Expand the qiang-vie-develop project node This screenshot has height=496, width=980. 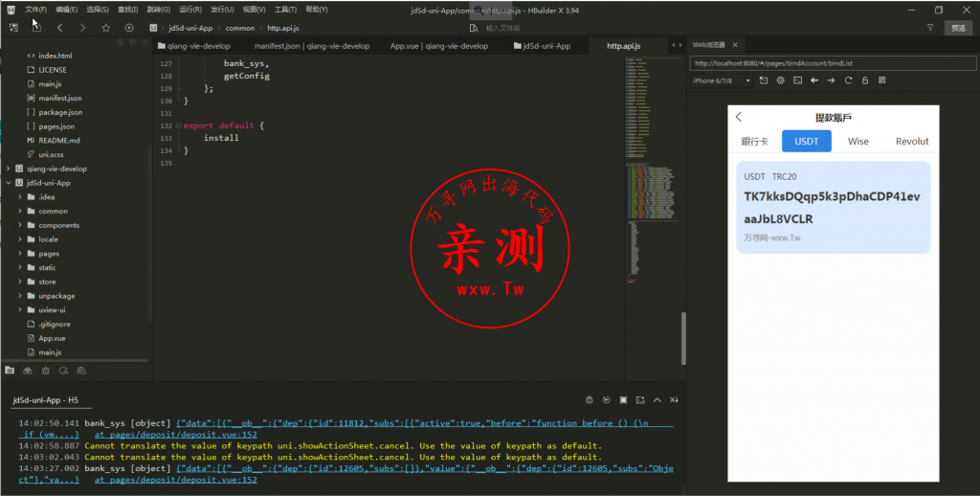(x=9, y=169)
